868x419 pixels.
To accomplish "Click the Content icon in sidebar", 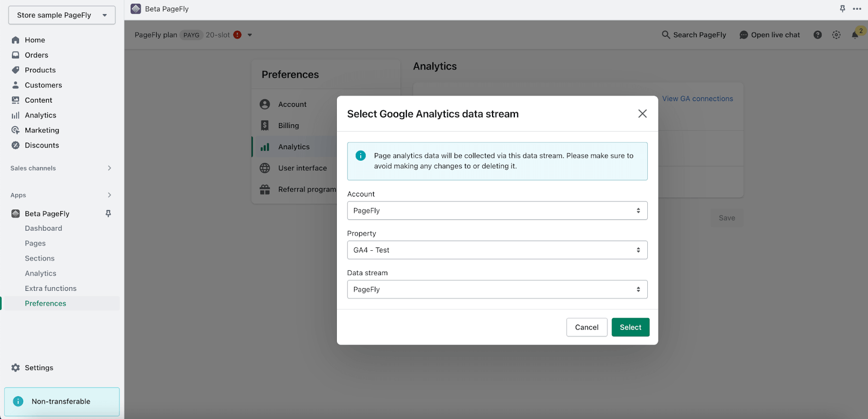I will coord(15,100).
